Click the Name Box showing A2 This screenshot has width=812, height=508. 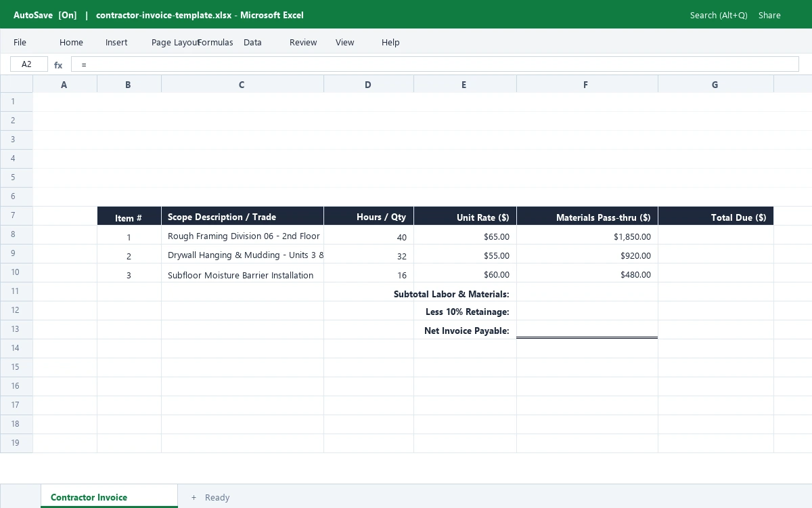point(29,64)
